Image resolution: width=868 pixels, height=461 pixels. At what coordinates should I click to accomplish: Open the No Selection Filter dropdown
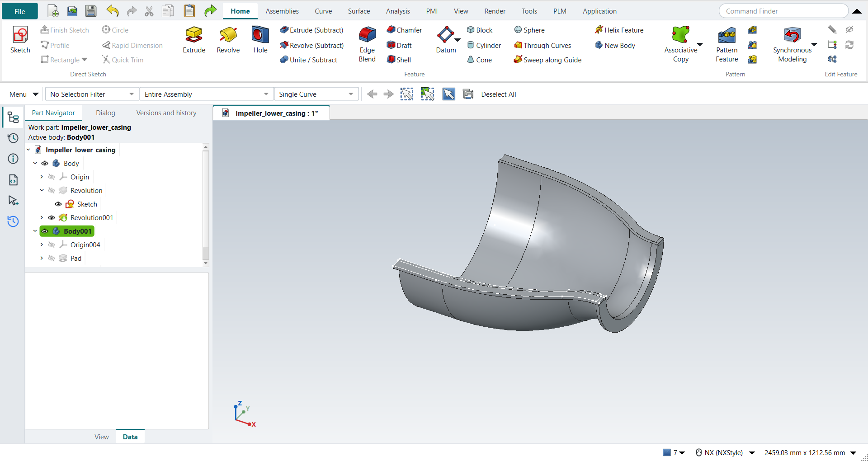tap(92, 94)
